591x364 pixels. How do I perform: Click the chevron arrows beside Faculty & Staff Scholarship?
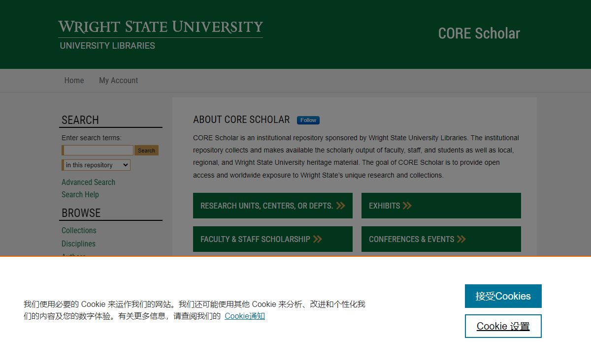coord(318,239)
